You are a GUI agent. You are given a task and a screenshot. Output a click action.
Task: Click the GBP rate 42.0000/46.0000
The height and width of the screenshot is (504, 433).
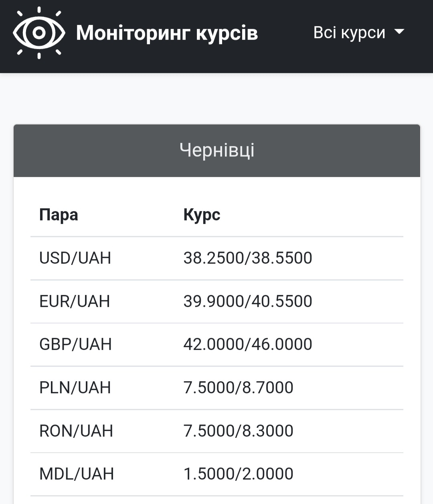pyautogui.click(x=247, y=344)
